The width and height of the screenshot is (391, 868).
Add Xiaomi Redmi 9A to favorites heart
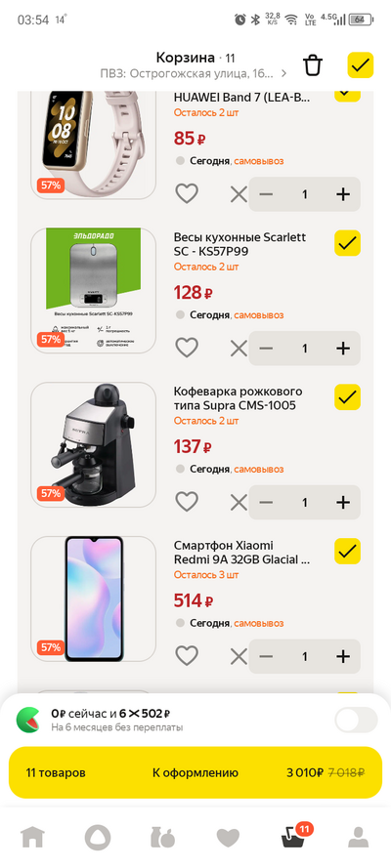pyautogui.click(x=187, y=656)
